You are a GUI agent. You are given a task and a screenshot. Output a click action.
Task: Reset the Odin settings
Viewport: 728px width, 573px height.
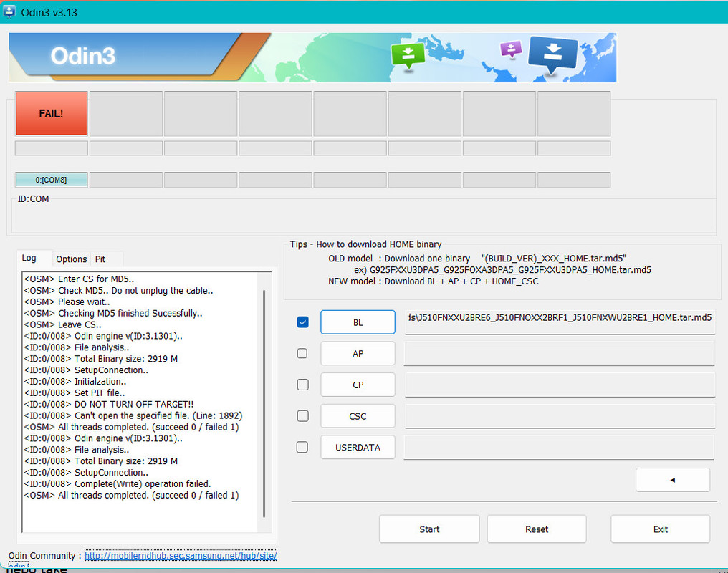click(537, 529)
